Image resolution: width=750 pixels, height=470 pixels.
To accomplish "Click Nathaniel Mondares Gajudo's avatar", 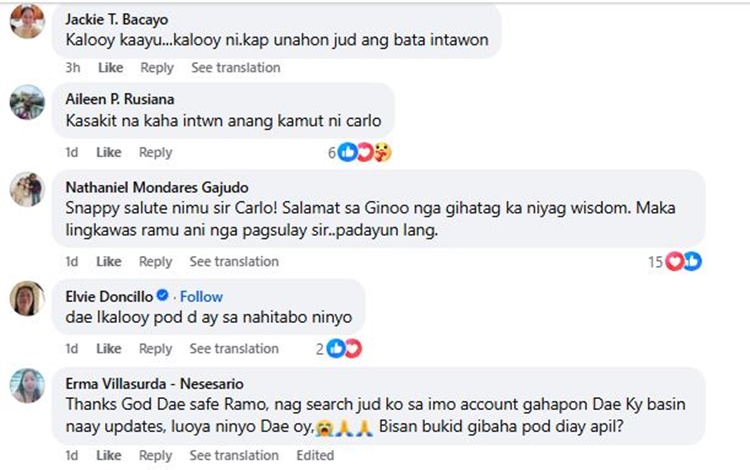I will [x=27, y=190].
